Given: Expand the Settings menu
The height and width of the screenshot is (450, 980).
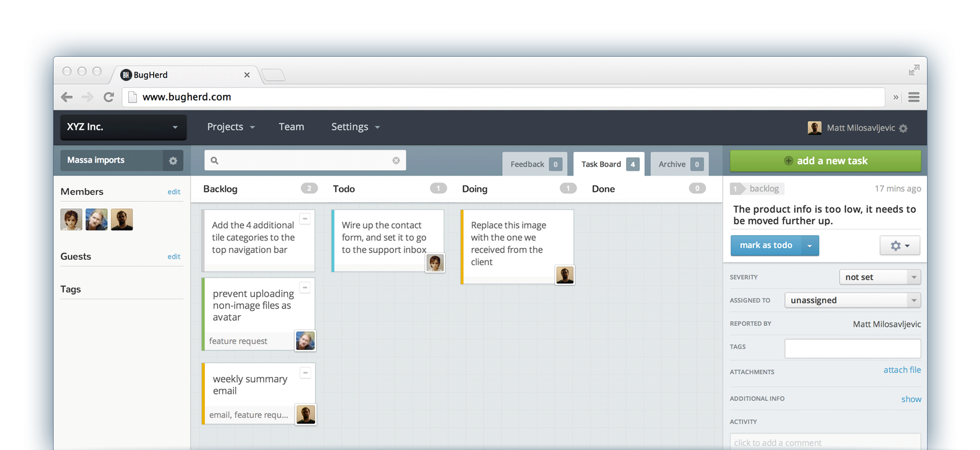Looking at the screenshot, I should click(x=355, y=127).
